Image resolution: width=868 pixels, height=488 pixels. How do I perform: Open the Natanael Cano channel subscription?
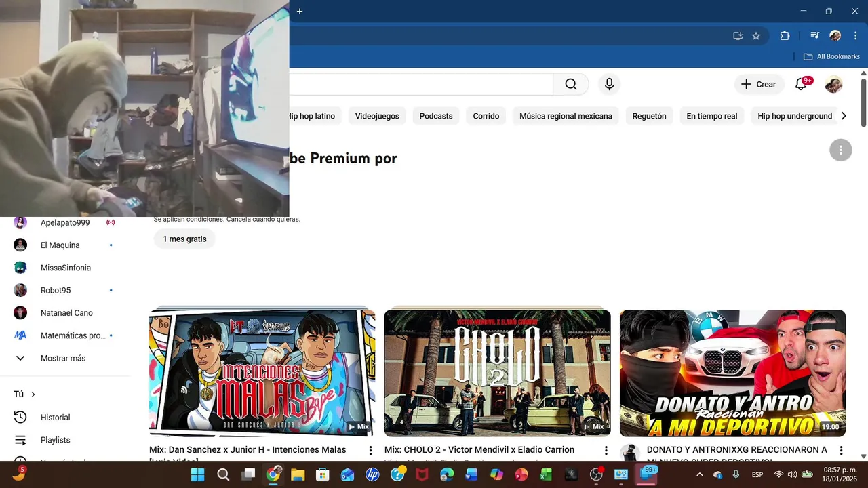coord(65,313)
